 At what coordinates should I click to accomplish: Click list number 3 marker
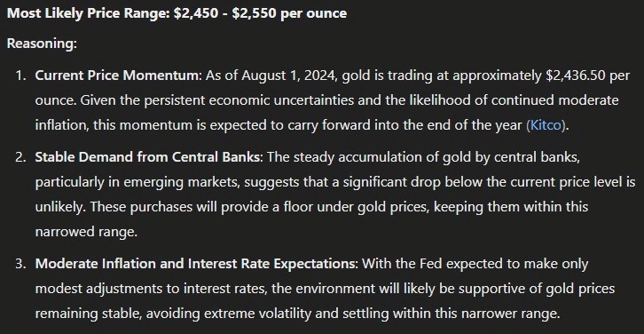click(20, 264)
